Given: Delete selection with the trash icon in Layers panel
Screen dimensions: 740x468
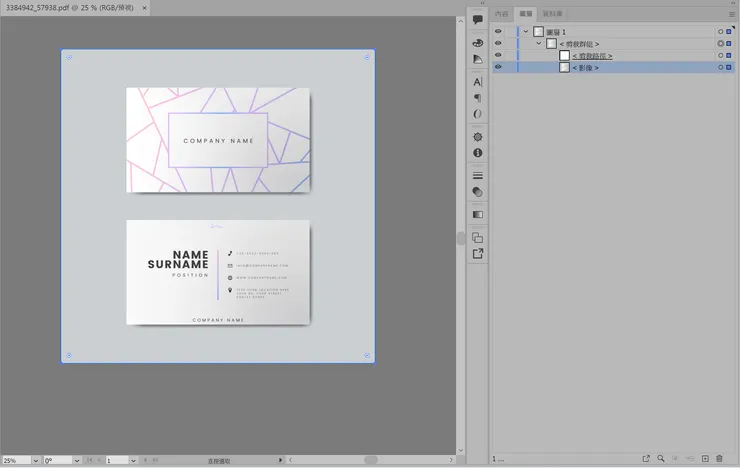Looking at the screenshot, I should click(x=719, y=458).
